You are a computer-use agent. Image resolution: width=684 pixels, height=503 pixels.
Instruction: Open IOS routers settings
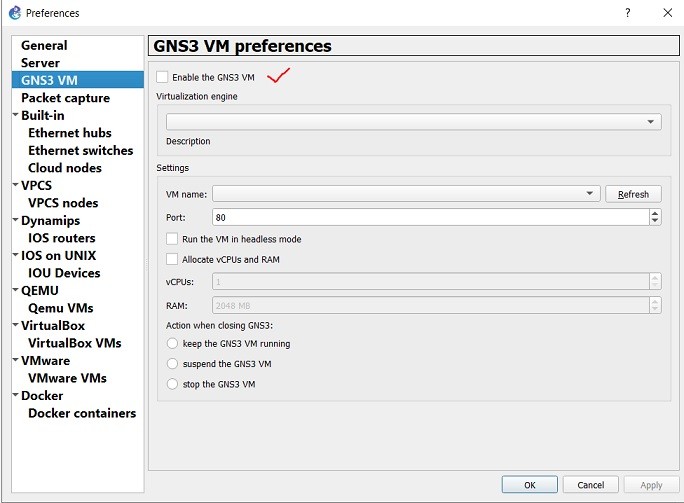[62, 238]
